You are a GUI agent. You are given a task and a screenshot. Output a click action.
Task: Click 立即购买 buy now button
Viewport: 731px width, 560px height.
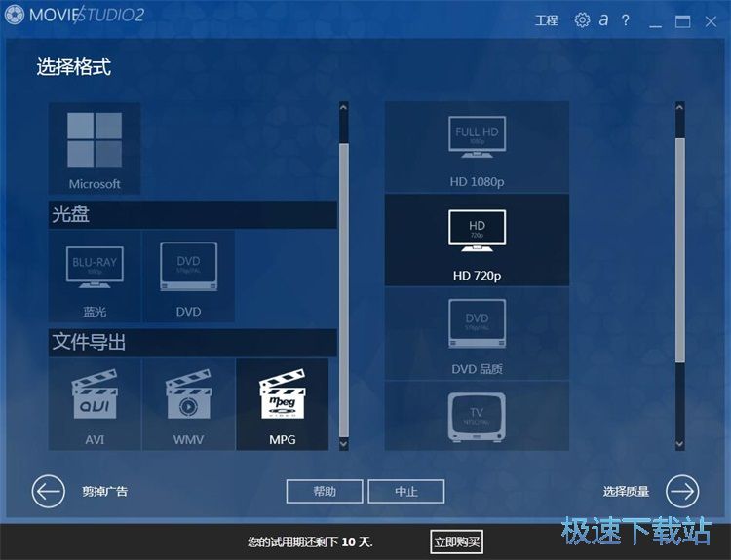[457, 541]
